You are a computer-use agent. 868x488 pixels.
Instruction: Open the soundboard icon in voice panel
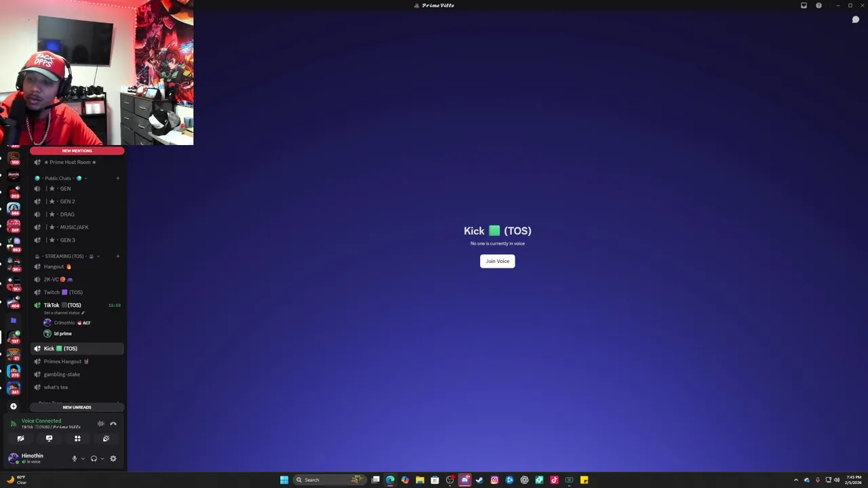click(x=106, y=439)
